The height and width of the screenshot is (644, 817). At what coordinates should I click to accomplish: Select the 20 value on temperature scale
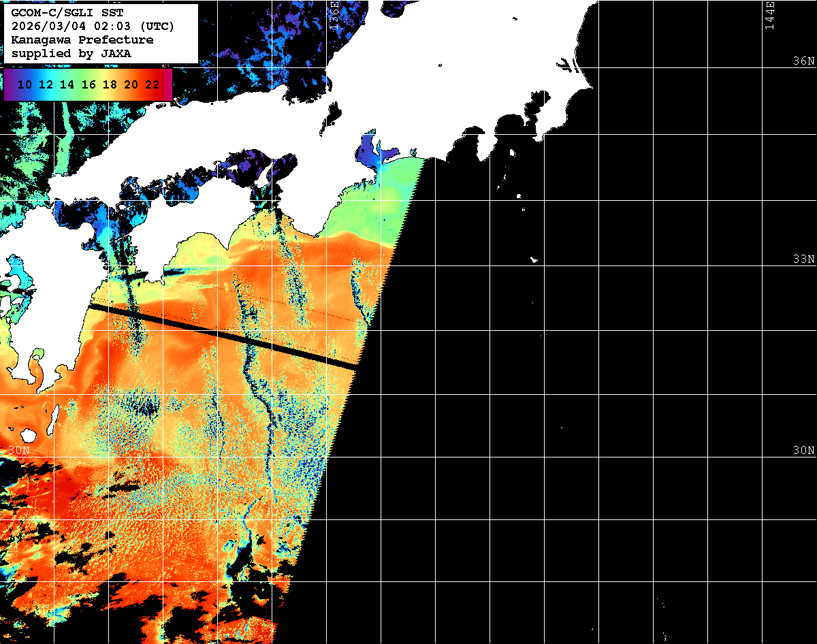pos(131,84)
